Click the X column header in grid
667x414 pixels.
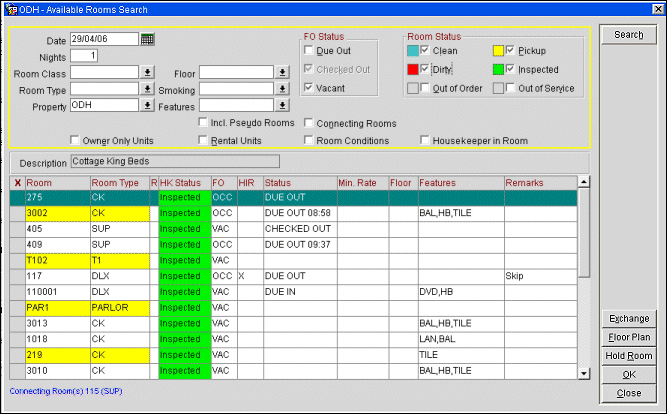pyautogui.click(x=17, y=183)
